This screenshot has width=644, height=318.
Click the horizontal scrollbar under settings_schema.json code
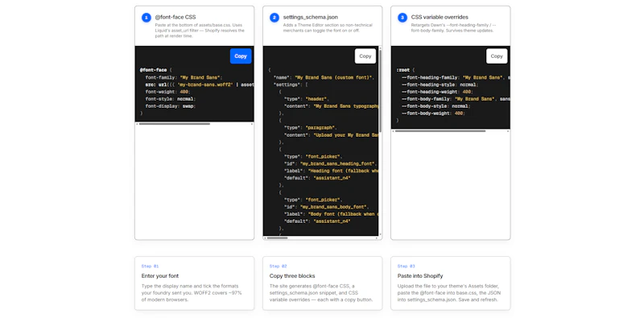(x=277, y=237)
